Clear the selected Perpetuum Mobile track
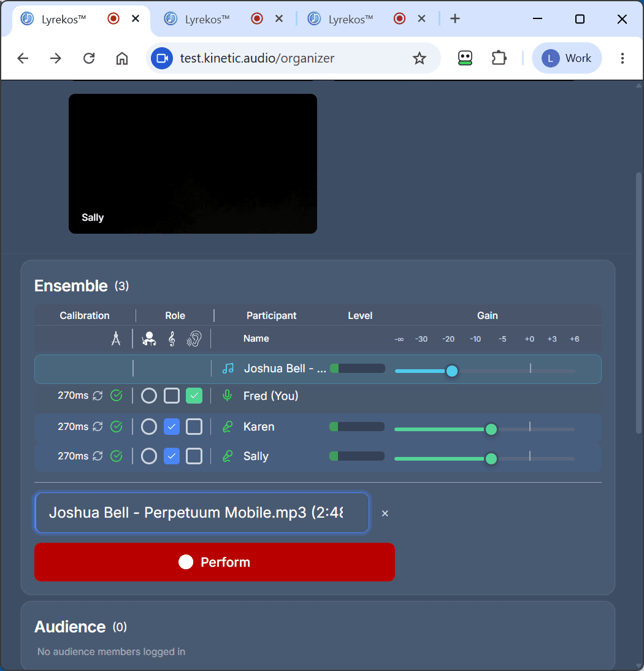 385,513
